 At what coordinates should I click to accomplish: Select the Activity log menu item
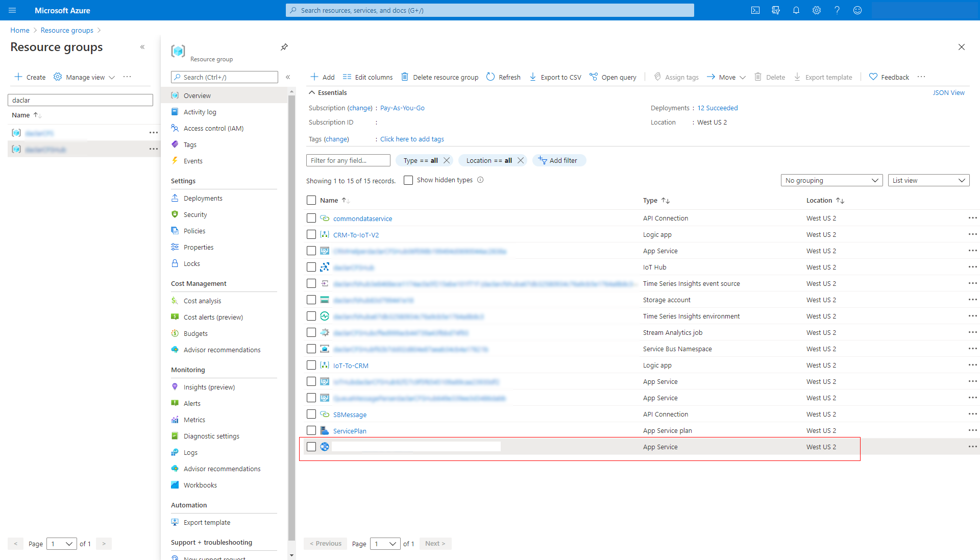(200, 112)
